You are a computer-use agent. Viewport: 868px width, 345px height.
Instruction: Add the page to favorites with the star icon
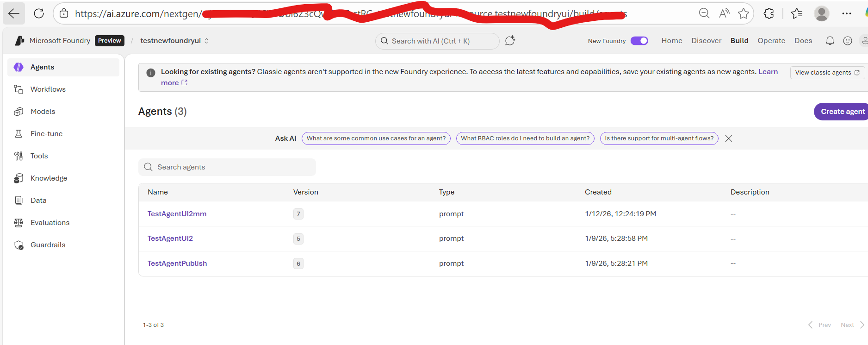click(x=744, y=13)
